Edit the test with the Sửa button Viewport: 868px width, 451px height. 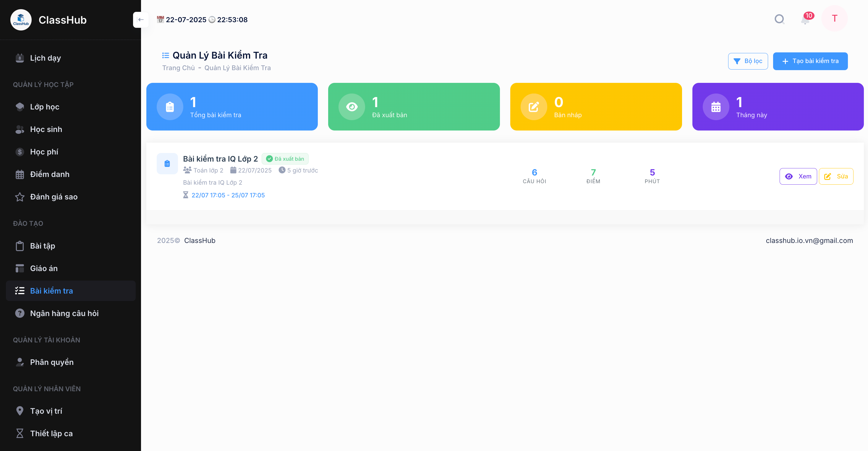pyautogui.click(x=836, y=176)
